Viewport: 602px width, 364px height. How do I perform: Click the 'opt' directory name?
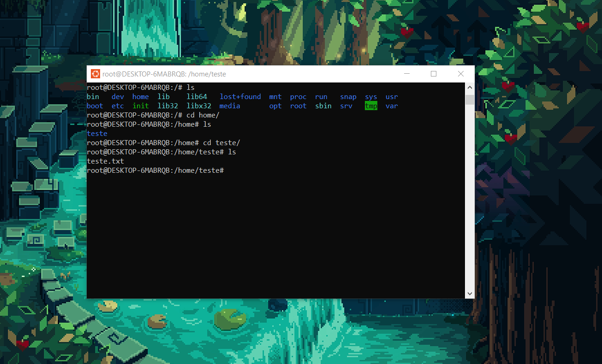click(275, 106)
